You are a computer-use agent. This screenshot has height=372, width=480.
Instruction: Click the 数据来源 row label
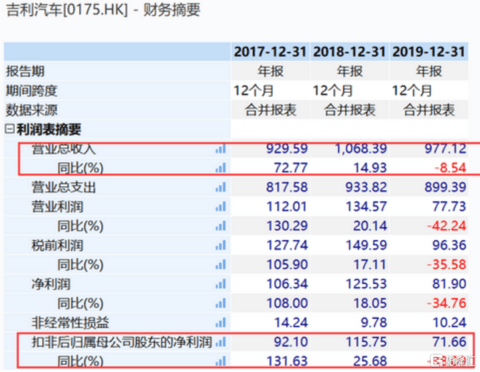(x=31, y=110)
